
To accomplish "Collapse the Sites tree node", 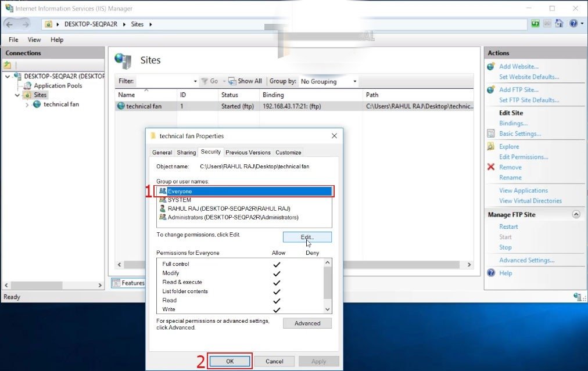I will 17,95.
